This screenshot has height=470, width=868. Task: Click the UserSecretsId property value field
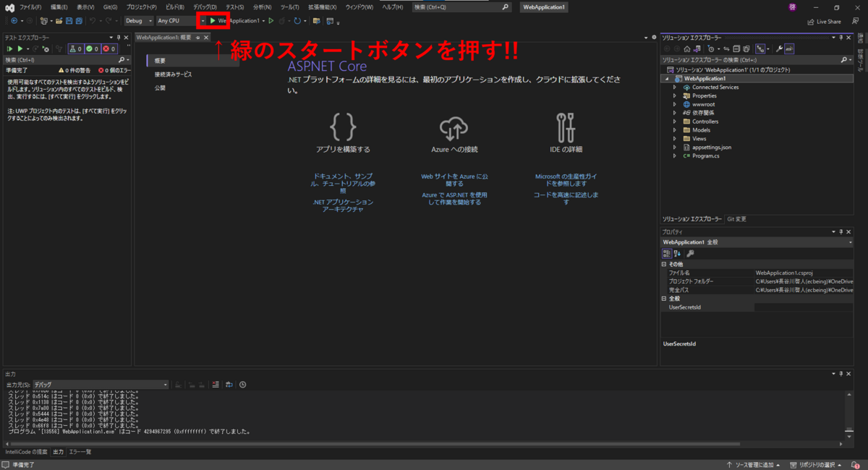pyautogui.click(x=804, y=307)
